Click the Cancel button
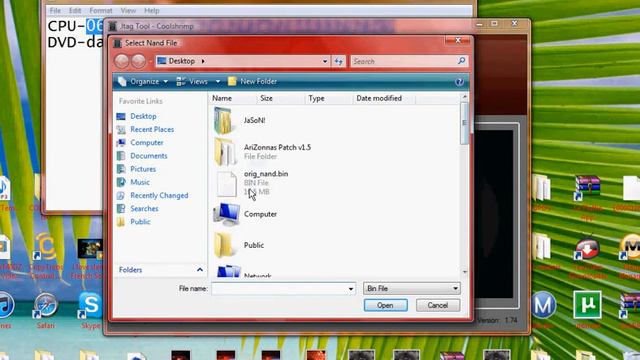 coord(438,305)
